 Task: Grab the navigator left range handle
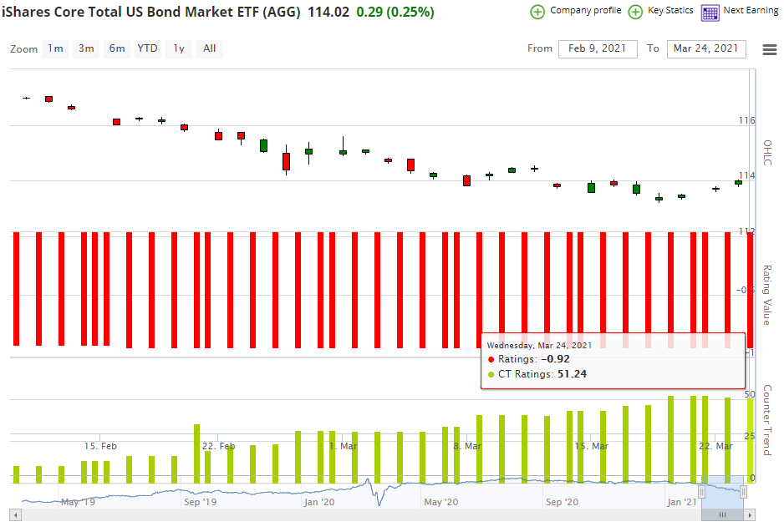click(701, 492)
